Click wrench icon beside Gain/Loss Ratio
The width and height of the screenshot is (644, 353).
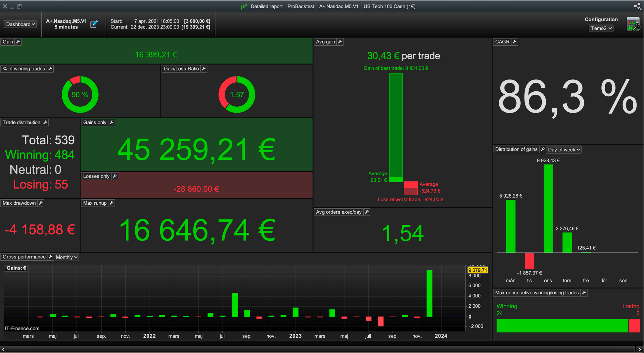coord(204,69)
